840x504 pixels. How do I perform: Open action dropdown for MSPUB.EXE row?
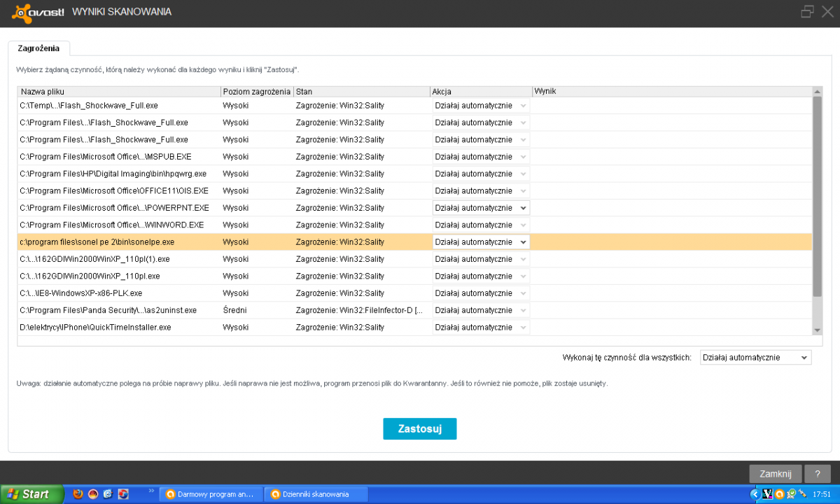pyautogui.click(x=481, y=157)
